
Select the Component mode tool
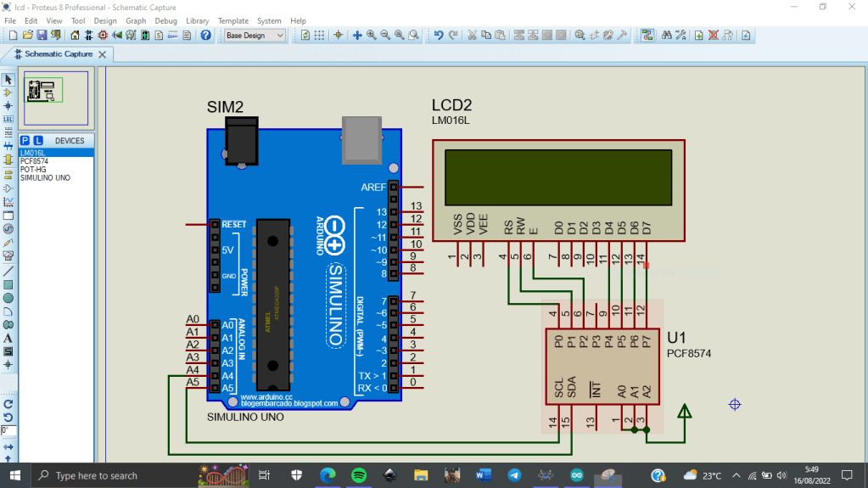(8, 93)
